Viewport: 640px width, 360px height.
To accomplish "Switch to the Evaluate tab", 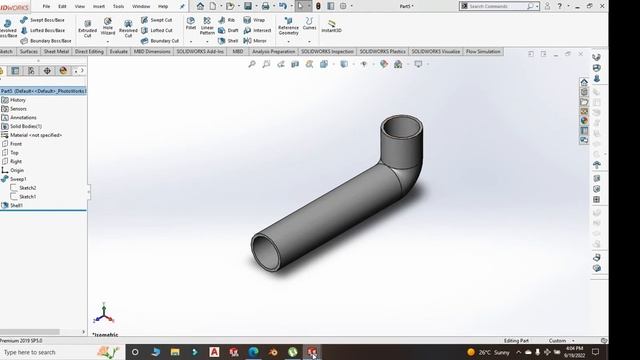I will pyautogui.click(x=118, y=51).
